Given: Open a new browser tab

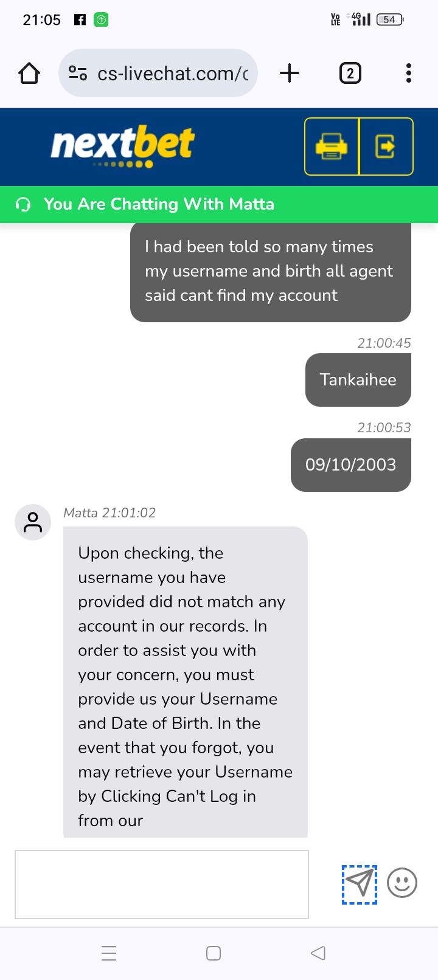Looking at the screenshot, I should click(290, 74).
